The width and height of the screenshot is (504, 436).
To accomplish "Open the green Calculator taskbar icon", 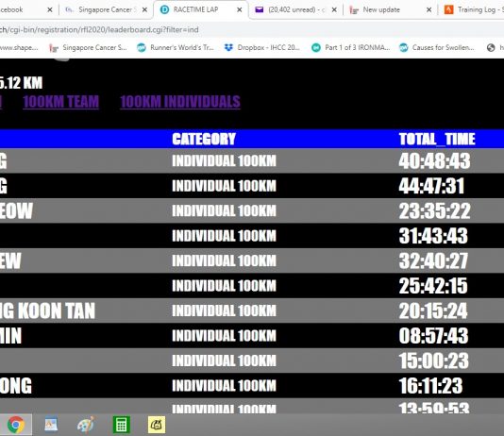I will tap(121, 425).
